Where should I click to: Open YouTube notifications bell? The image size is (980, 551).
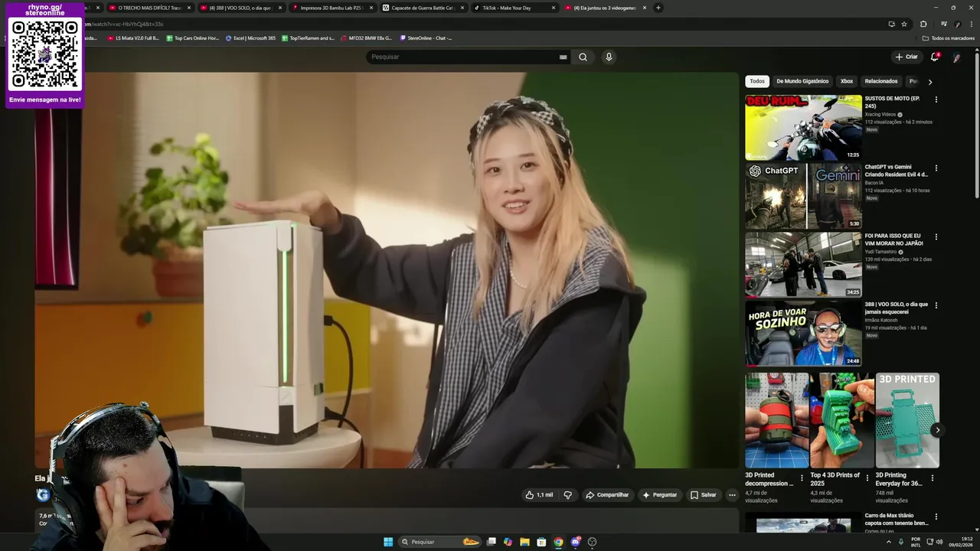point(934,57)
